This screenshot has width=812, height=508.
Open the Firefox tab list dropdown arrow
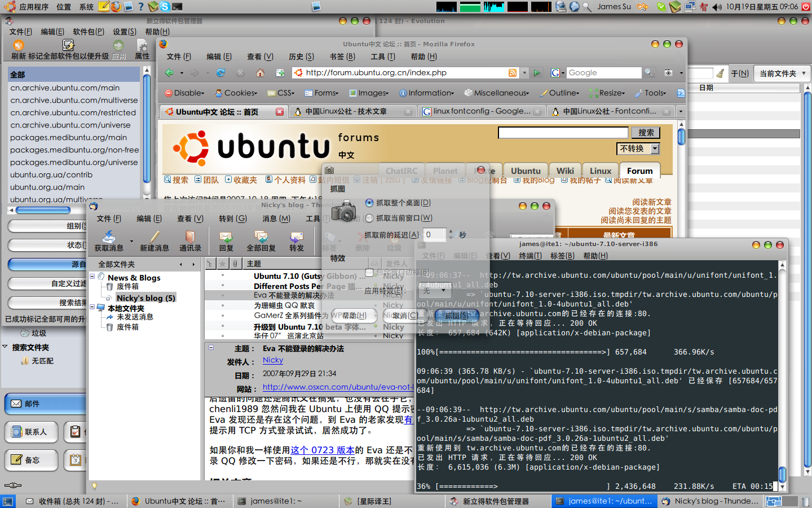pos(681,112)
